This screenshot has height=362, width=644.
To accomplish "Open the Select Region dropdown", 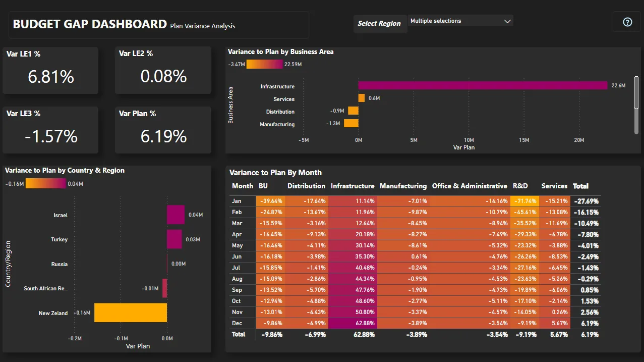I will [460, 21].
